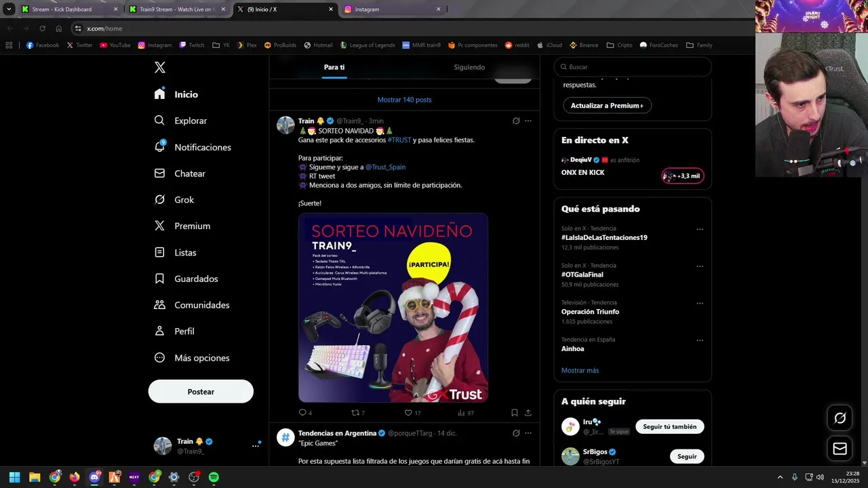Open the #TRUST hashtag link
Screen dimensions: 868x488
click(x=399, y=140)
